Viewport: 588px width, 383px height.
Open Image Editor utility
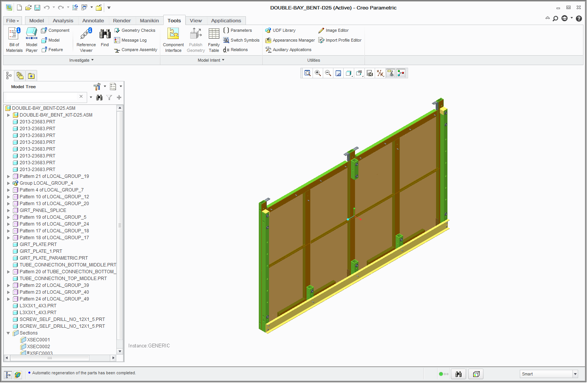pos(333,30)
